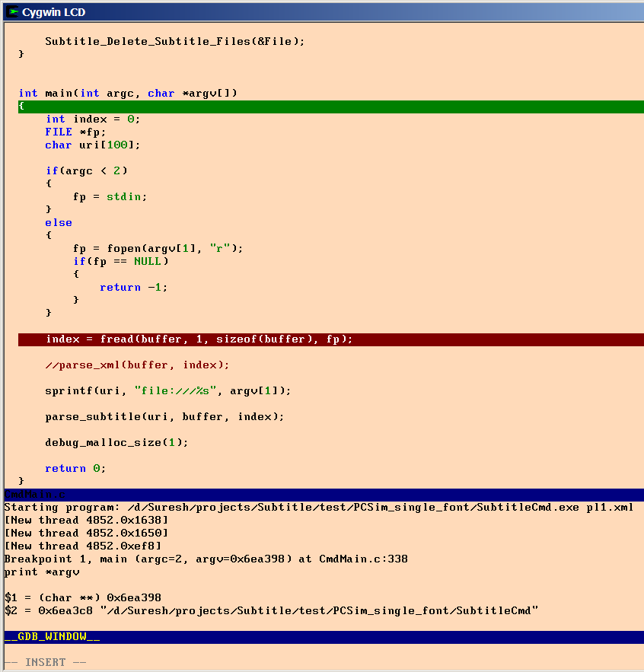Image resolution: width=644 pixels, height=672 pixels.
Task: Click the 'return -1;' line
Action: (x=133, y=287)
